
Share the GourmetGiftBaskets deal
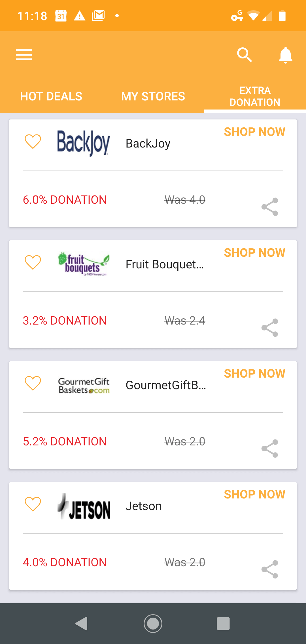point(270,449)
